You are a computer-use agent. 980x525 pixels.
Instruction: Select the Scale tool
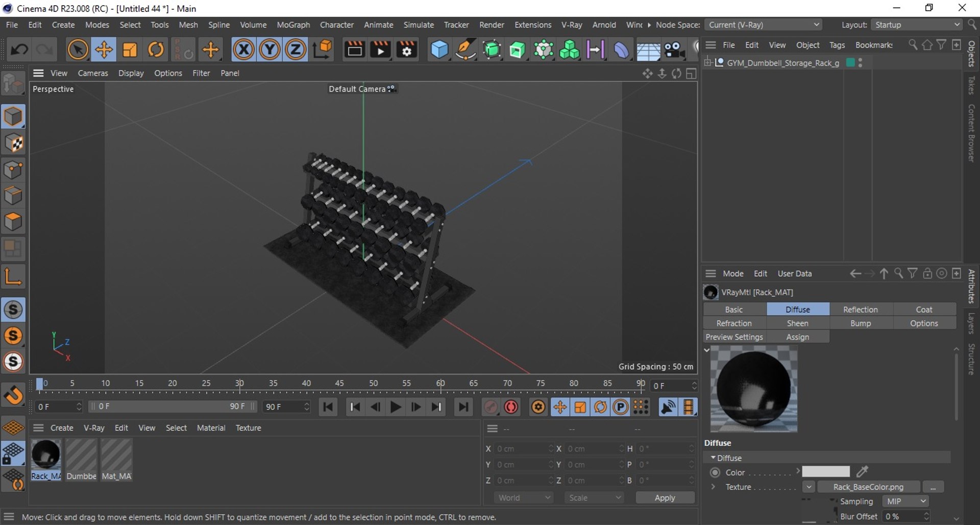(130, 50)
